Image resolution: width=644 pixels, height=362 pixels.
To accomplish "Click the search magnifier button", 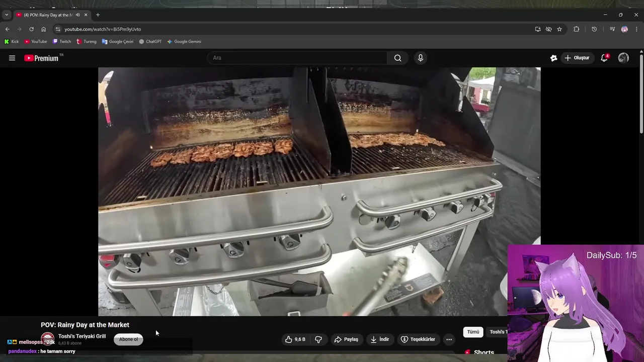I will [398, 58].
